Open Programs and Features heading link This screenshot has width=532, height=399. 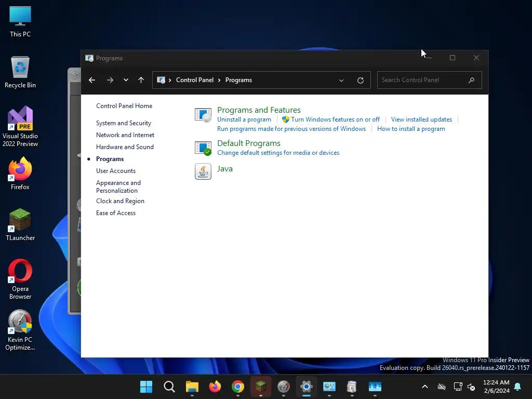[259, 110]
